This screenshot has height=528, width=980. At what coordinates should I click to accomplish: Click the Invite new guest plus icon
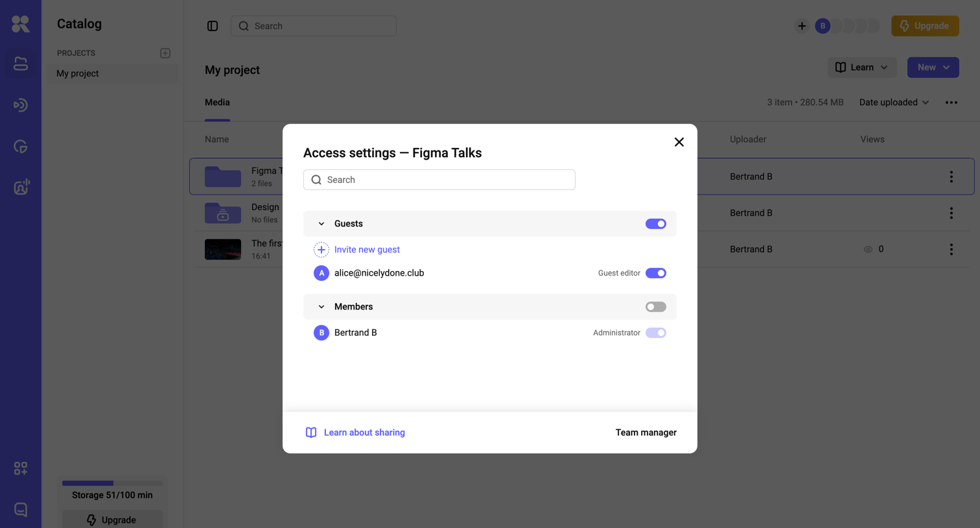[x=321, y=250]
